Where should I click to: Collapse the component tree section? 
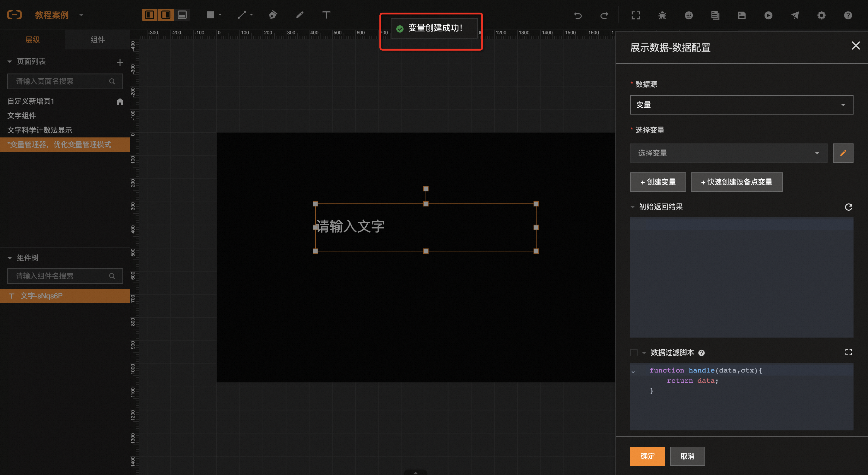pyautogui.click(x=10, y=258)
